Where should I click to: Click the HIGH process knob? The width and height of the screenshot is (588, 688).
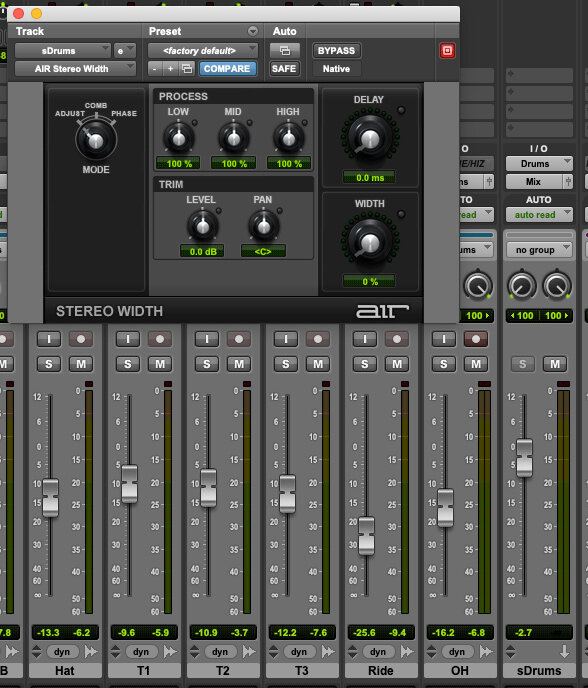pos(288,138)
